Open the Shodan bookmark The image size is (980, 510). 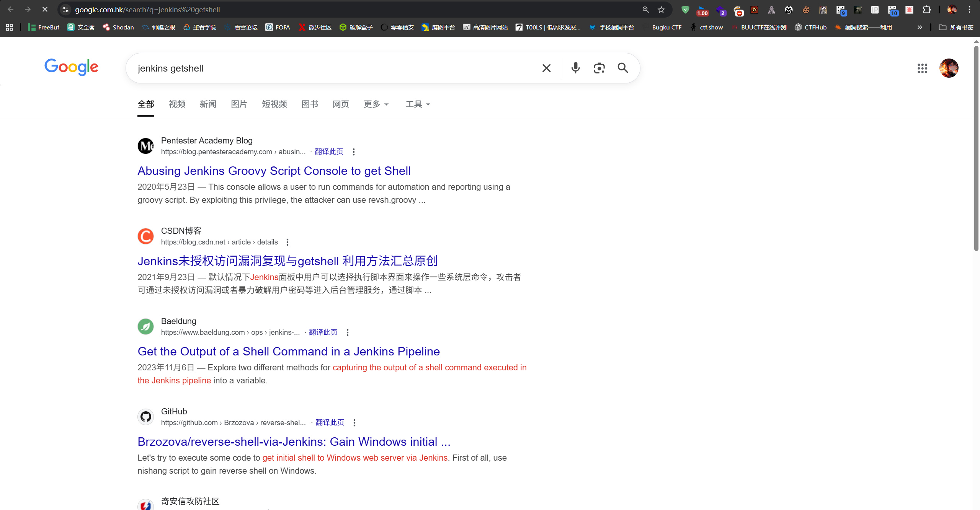click(x=118, y=27)
